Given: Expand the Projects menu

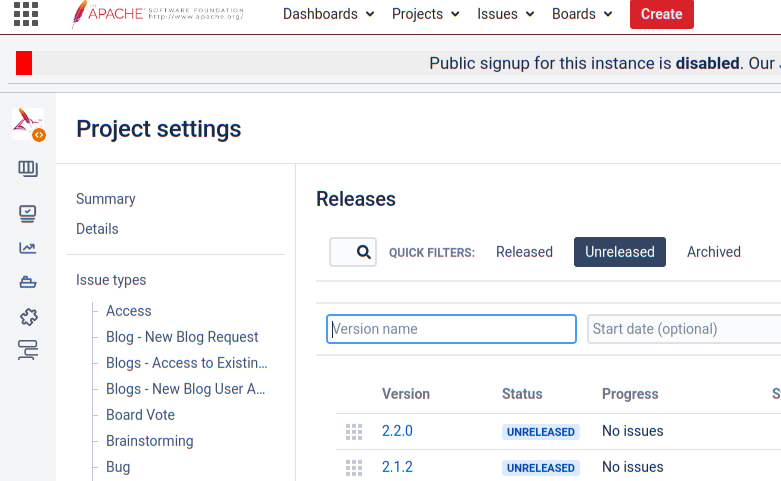Looking at the screenshot, I should pos(425,14).
